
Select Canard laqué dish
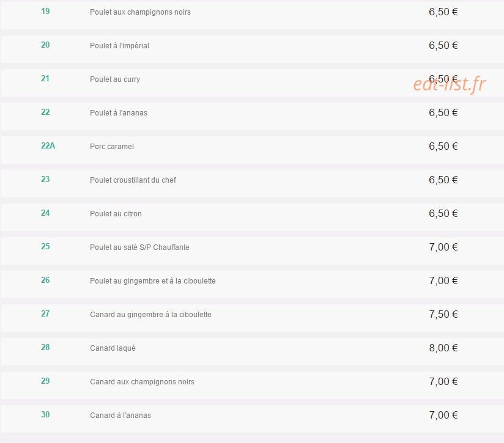click(x=113, y=348)
